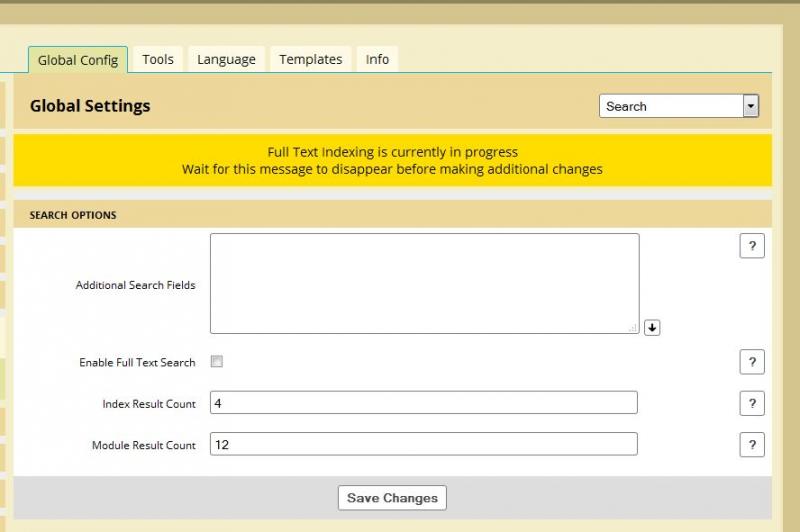Open the Tools tab
Screen dimensions: 800x532
click(158, 59)
